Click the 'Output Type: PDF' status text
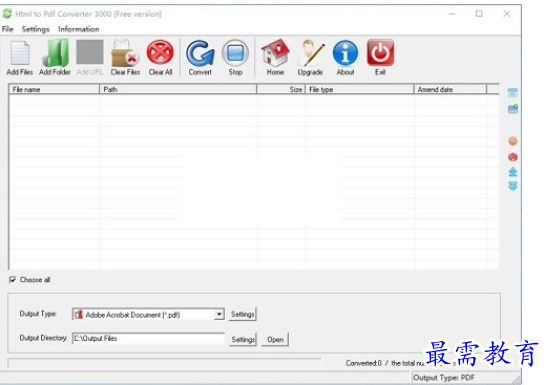This screenshot has width=547, height=385. pyautogui.click(x=444, y=378)
